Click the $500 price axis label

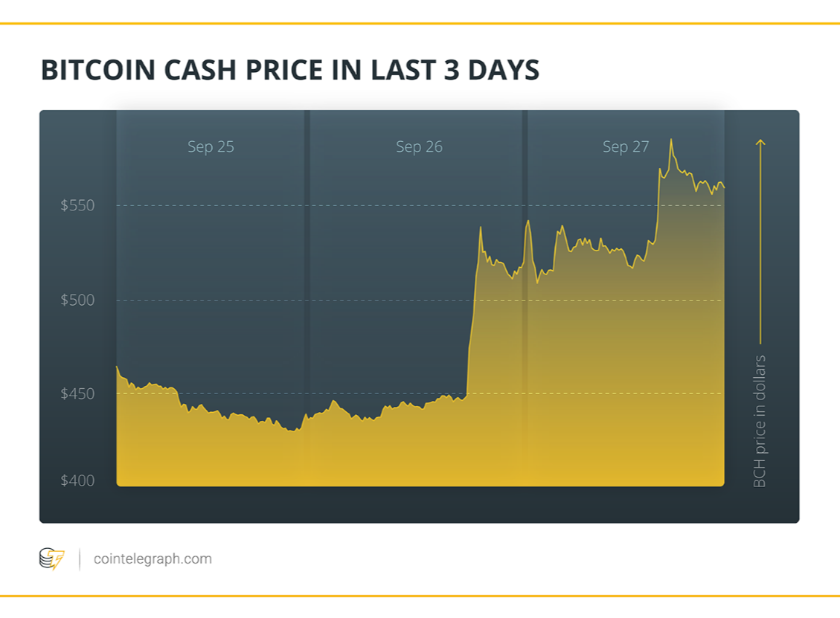click(77, 300)
